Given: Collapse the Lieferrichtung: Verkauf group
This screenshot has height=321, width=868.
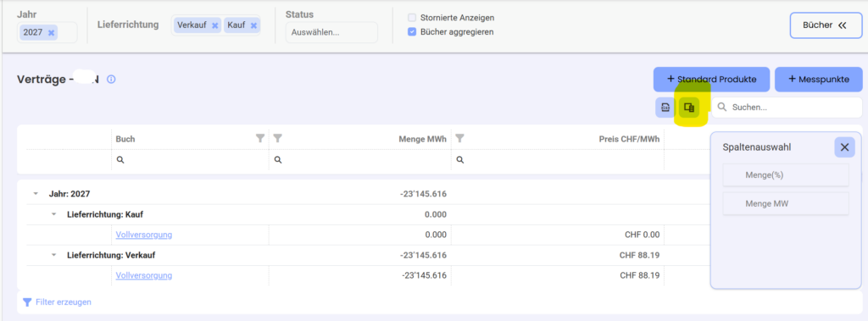Looking at the screenshot, I should point(54,255).
